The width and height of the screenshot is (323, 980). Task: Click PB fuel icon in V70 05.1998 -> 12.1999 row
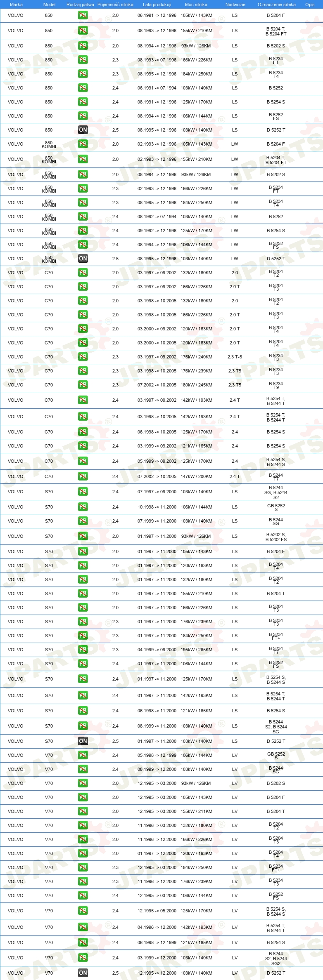pyautogui.click(x=83, y=755)
